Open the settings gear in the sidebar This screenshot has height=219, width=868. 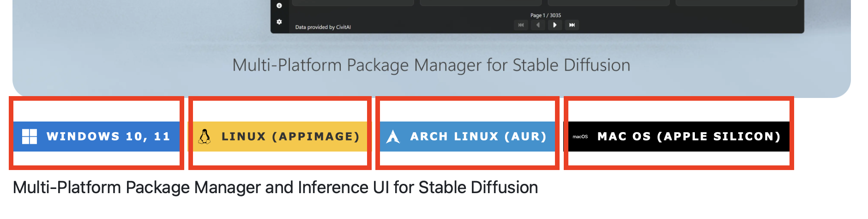[x=279, y=22]
